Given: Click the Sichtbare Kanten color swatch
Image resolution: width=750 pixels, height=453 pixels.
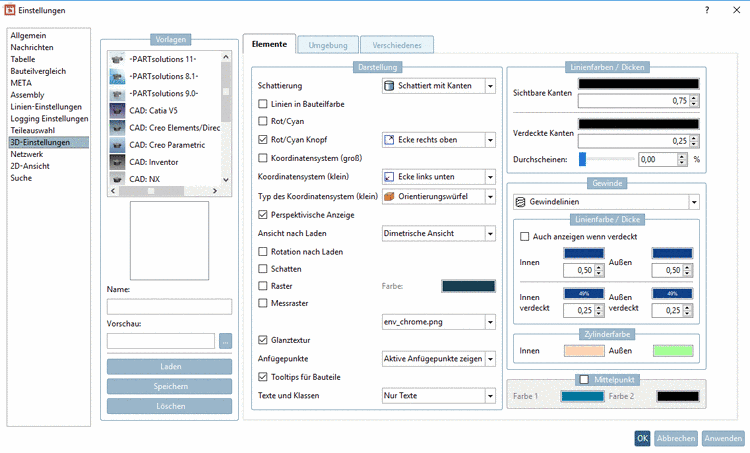Looking at the screenshot, I should point(639,84).
